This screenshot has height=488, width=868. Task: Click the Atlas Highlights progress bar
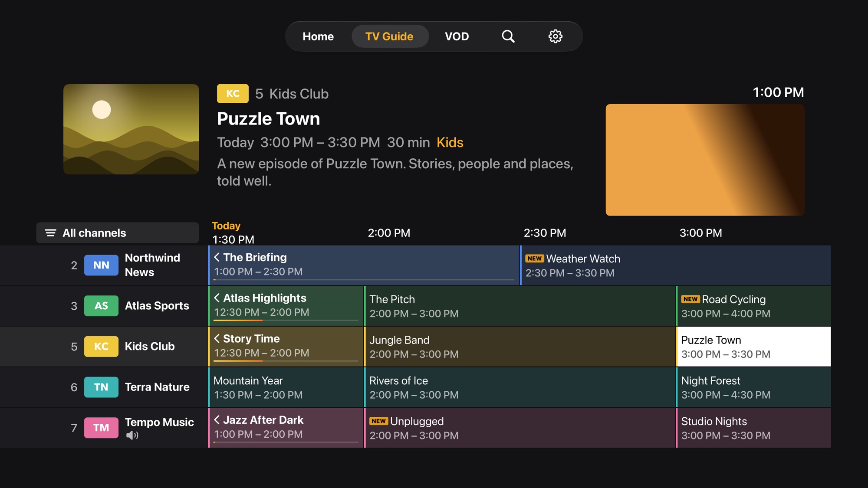(x=286, y=320)
